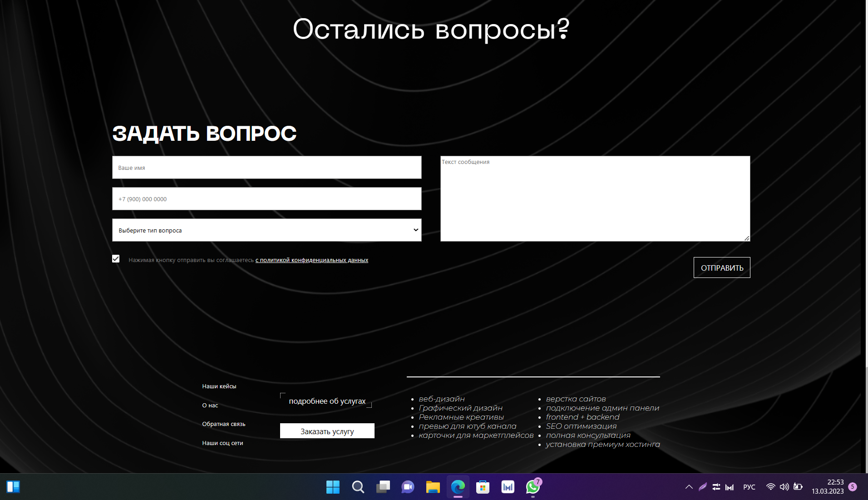Click the Wi-Fi icon in the system tray
Image resolution: width=868 pixels, height=500 pixels.
770,487
